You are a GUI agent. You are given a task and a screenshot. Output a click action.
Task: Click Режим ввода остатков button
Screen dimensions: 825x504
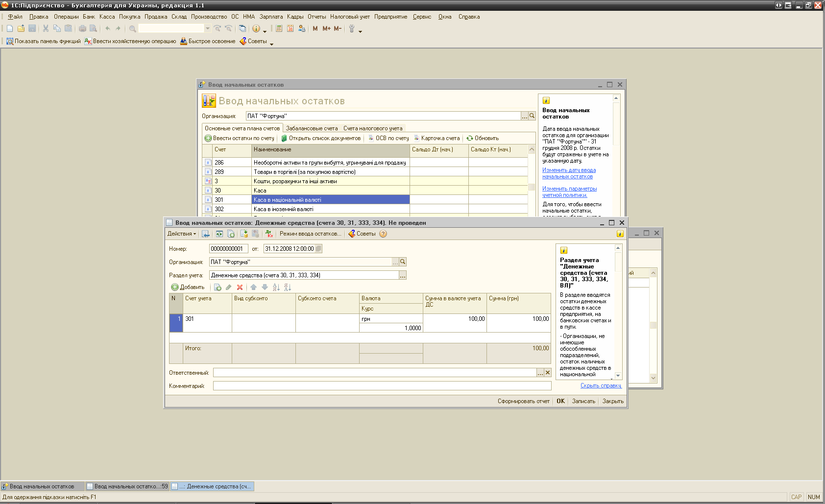click(x=311, y=234)
